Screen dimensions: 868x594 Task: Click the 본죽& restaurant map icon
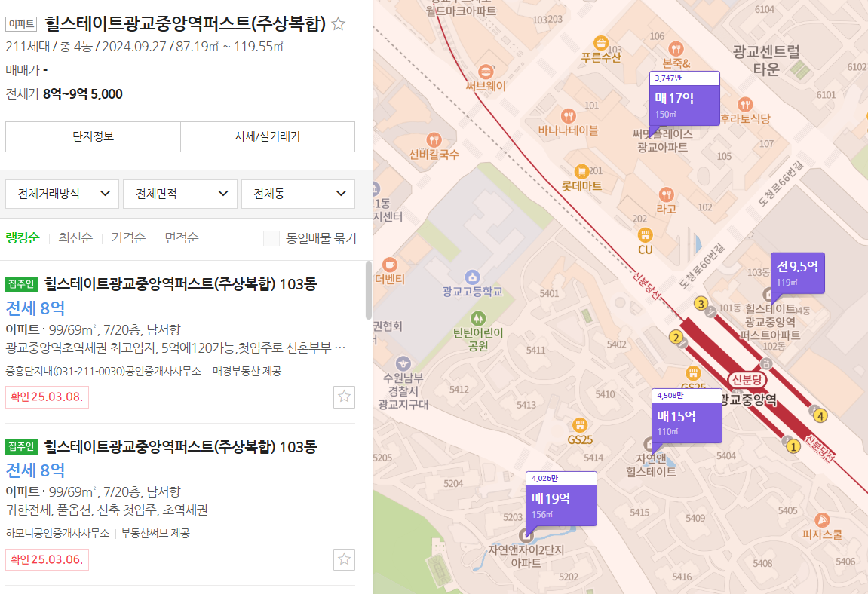[x=676, y=49]
